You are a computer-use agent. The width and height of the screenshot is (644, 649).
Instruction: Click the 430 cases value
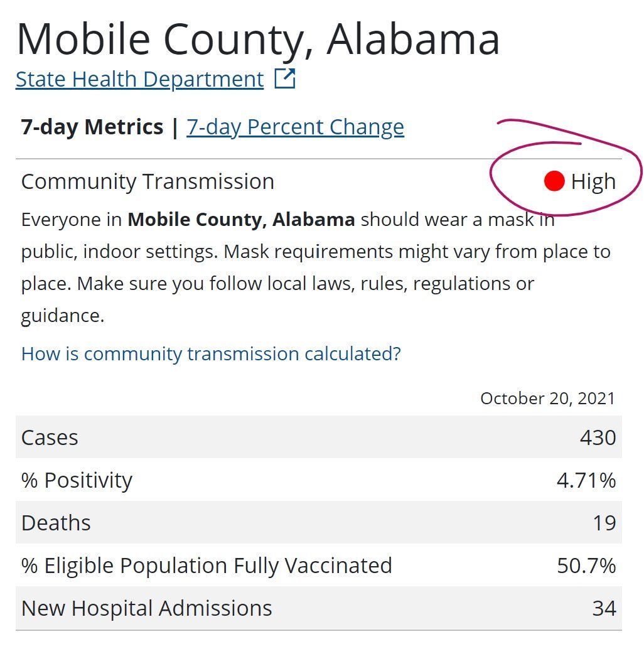(598, 437)
